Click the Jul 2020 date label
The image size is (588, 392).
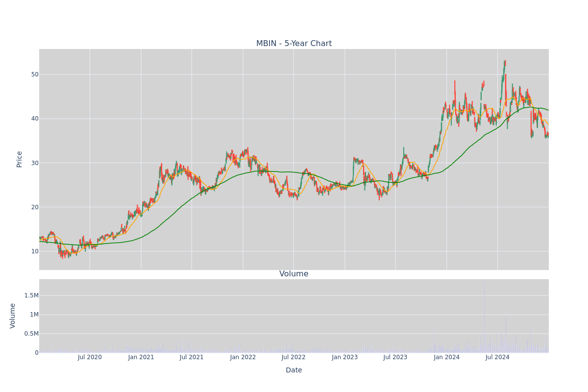coord(90,357)
